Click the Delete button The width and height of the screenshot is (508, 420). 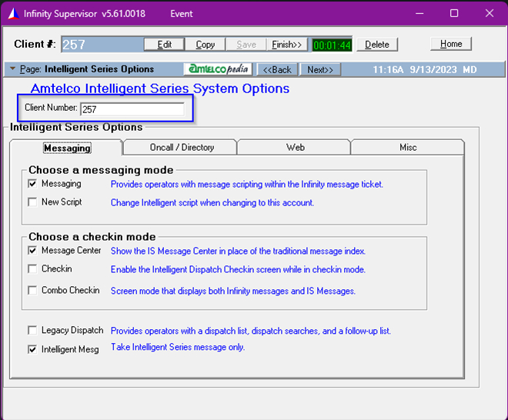point(377,45)
